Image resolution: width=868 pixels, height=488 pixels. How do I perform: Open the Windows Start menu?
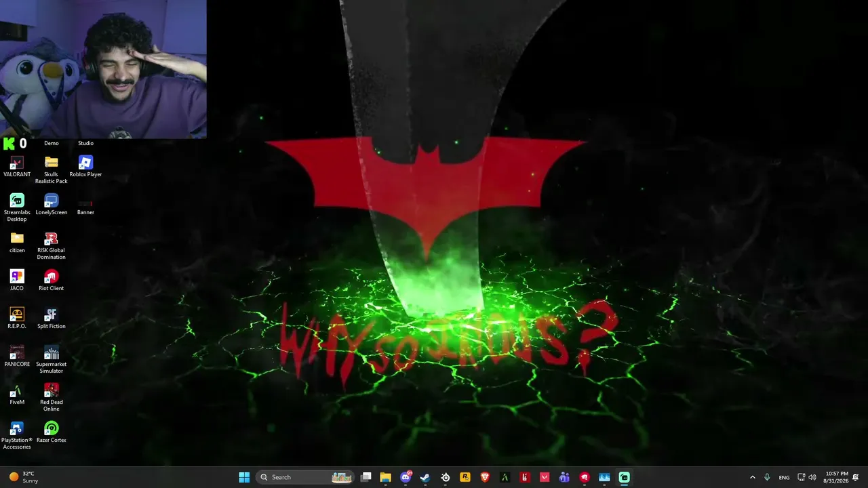click(244, 477)
